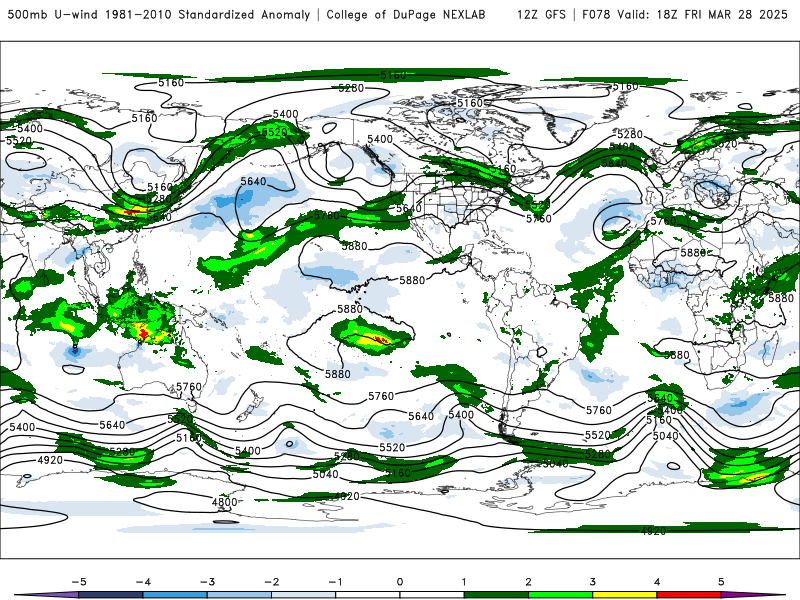Click the pale blue -2 to -1 colorbar segment
The width and height of the screenshot is (800, 600).
tap(304, 595)
